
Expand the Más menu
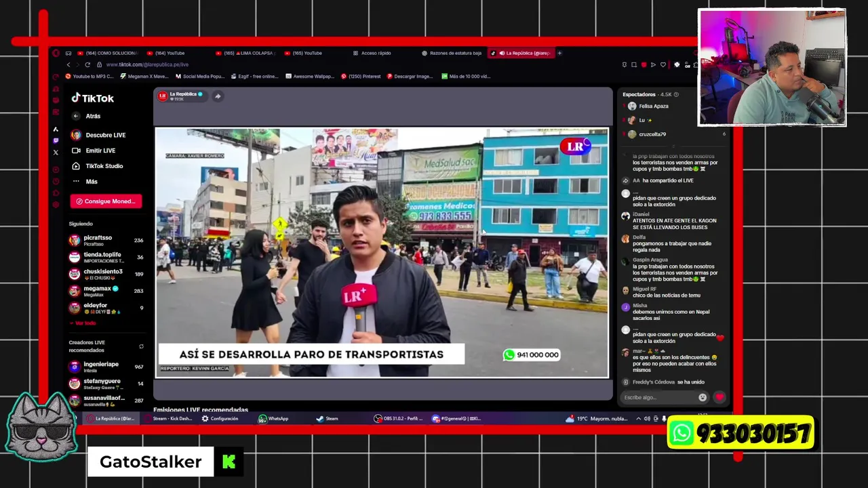85,182
